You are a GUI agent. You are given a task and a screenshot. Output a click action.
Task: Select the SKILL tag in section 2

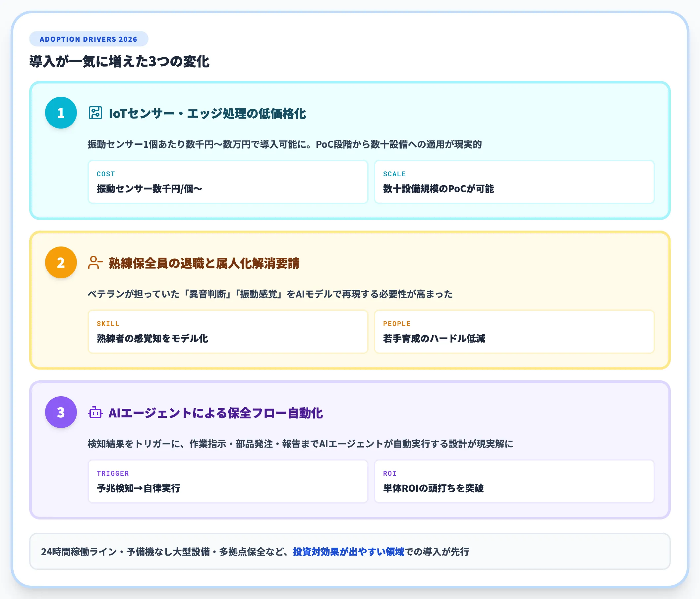pyautogui.click(x=108, y=323)
